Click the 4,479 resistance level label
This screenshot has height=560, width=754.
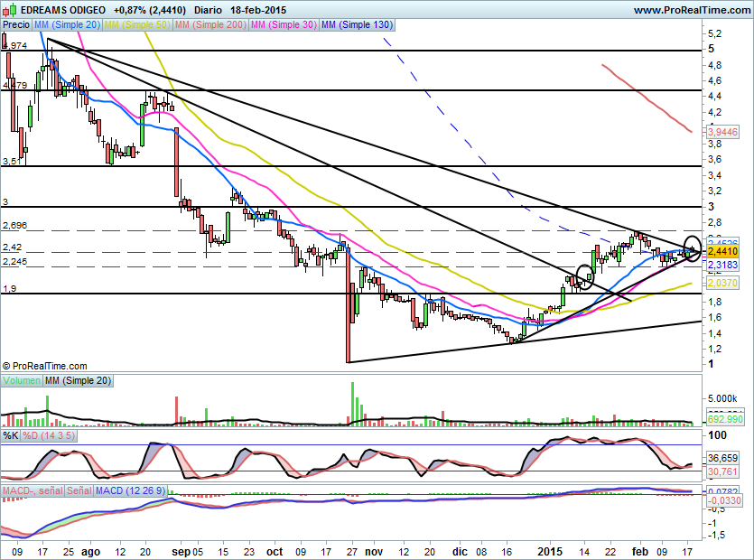[15, 86]
